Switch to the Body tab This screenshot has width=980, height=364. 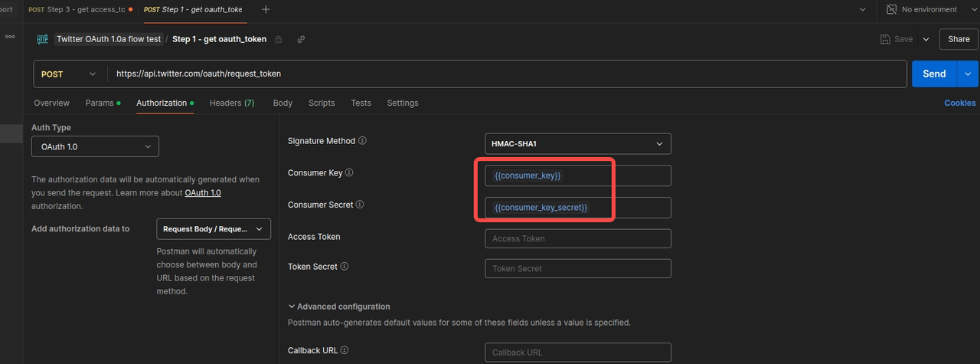click(x=283, y=103)
